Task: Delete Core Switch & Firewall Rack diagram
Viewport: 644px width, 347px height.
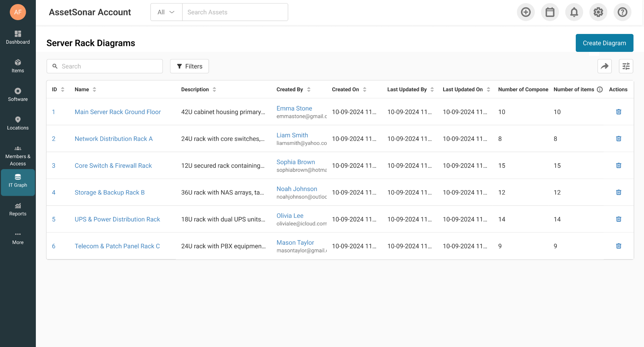Action: (x=619, y=166)
